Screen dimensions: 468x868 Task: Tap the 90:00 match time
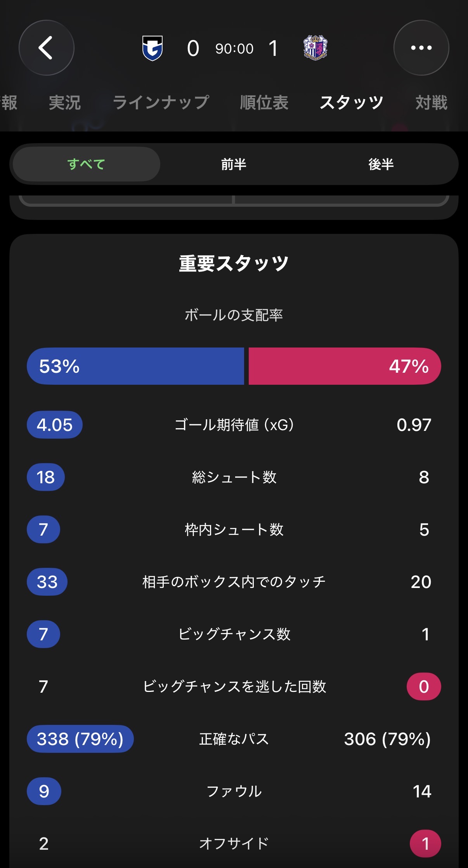234,48
